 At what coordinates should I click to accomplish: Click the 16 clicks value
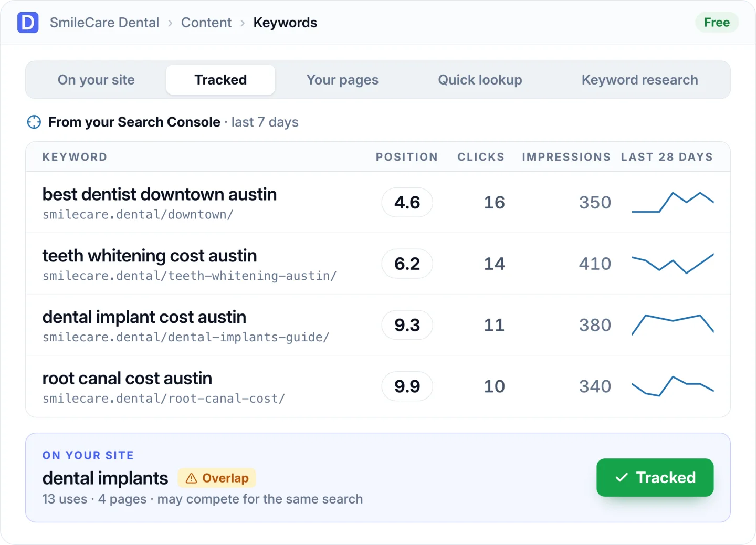point(494,202)
